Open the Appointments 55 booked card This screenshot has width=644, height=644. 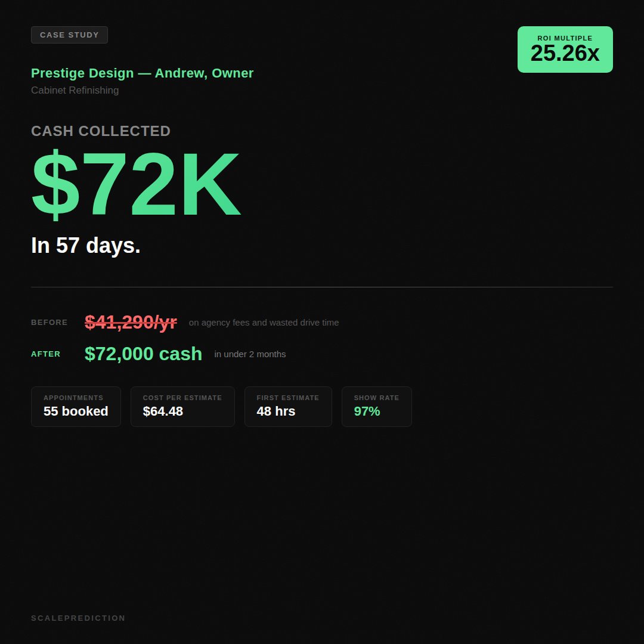(76, 407)
